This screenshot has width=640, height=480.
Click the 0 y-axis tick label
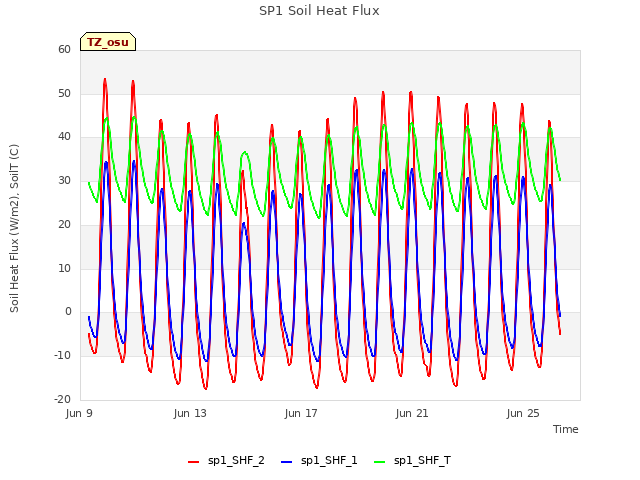coord(68,311)
